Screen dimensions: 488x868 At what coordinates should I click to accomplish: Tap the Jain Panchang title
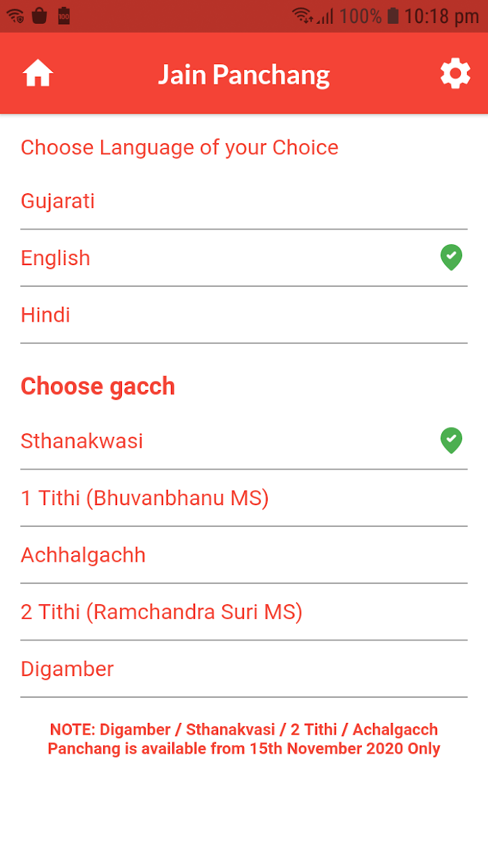click(244, 75)
